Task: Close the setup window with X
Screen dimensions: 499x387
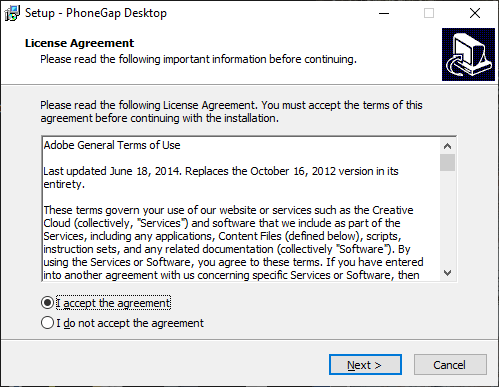Action: tap(475, 13)
